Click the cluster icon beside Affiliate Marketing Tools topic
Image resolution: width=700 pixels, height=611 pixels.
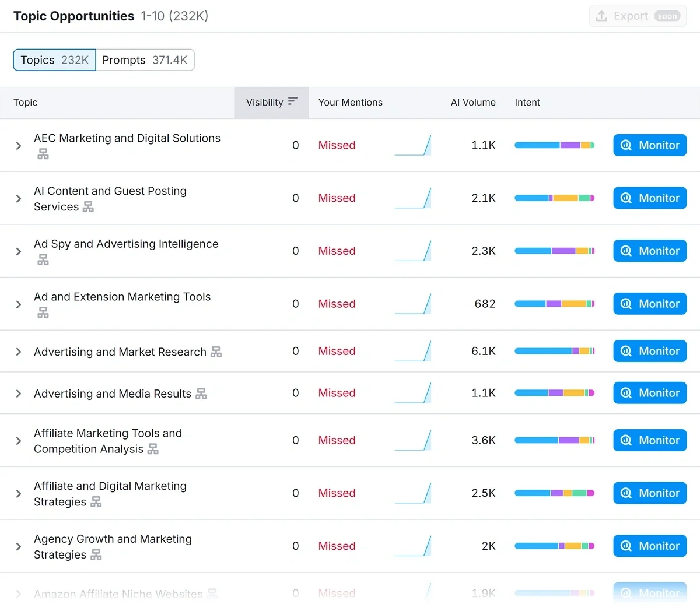click(x=152, y=450)
